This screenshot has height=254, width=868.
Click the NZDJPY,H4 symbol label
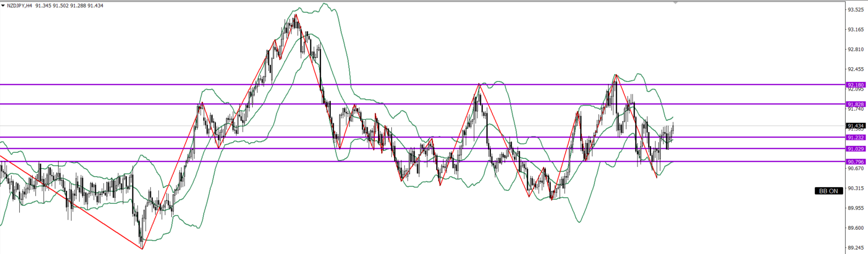coord(19,6)
